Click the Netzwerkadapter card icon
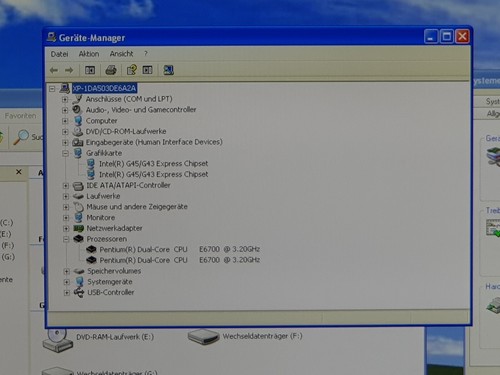Viewport: 500px width, 375px height. [79, 228]
